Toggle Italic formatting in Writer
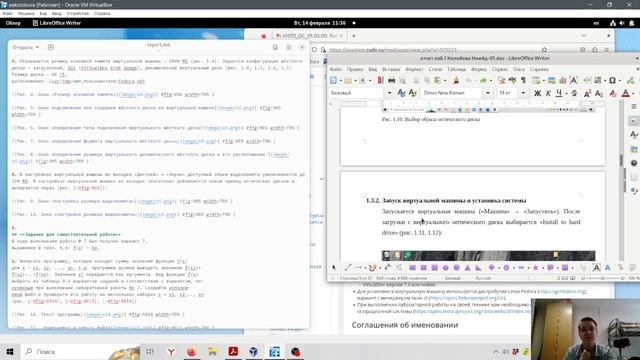Image resolution: width=640 pixels, height=360 pixels. 548,93
